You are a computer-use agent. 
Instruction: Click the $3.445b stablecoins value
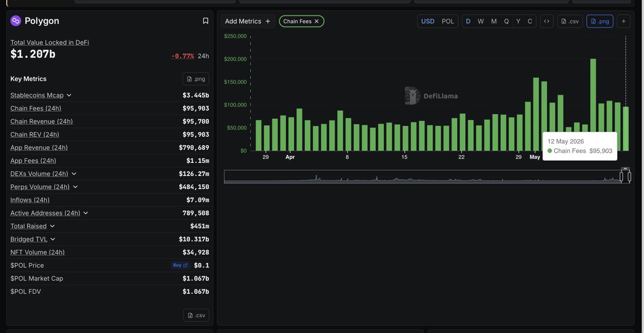click(x=196, y=96)
